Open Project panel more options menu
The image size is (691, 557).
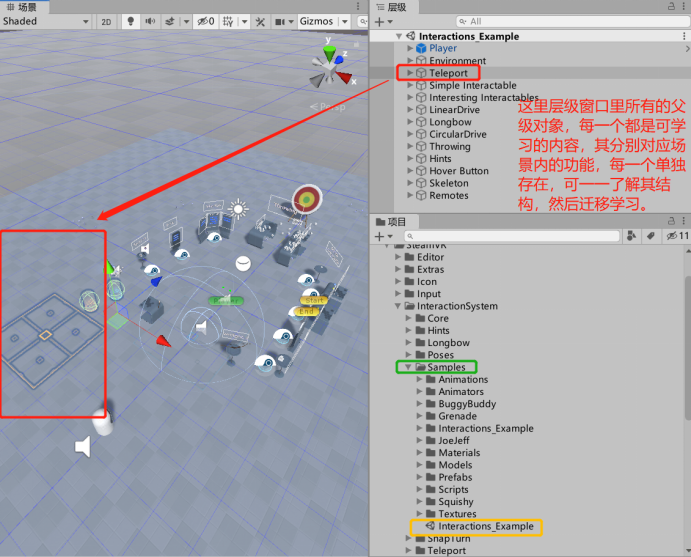click(684, 221)
